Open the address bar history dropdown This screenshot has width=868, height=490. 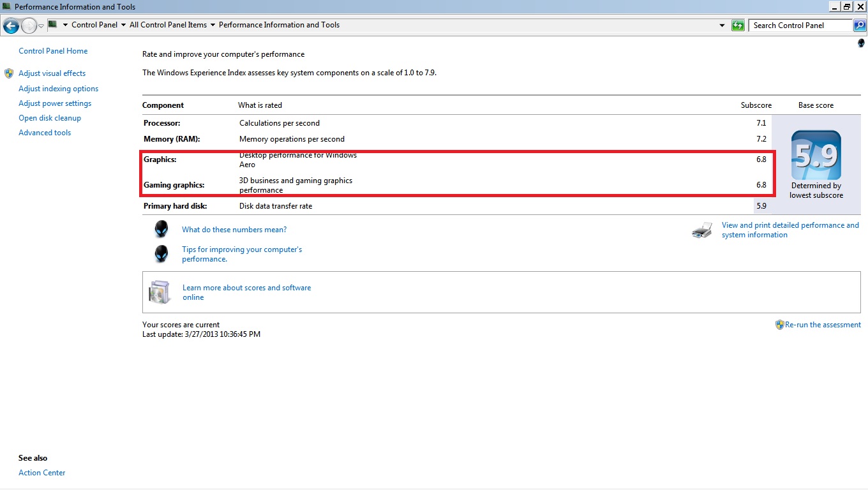coord(722,26)
